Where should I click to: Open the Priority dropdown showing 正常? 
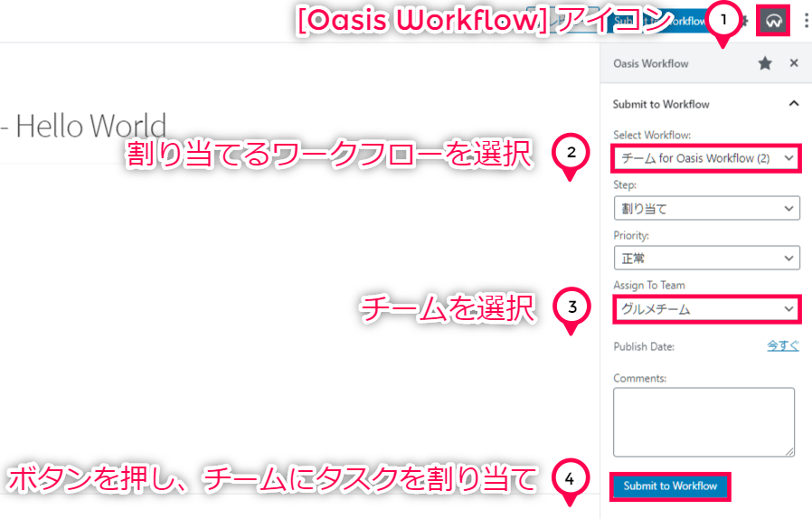coord(707,258)
